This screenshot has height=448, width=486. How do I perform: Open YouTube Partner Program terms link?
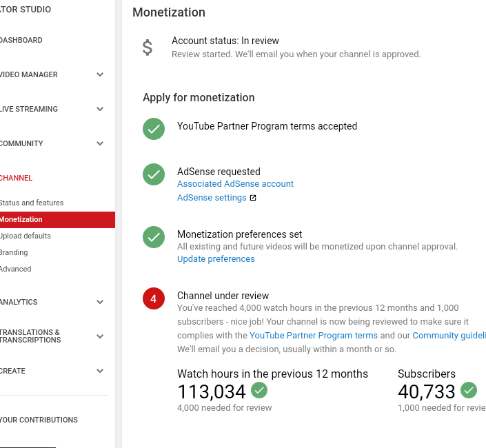pos(314,335)
